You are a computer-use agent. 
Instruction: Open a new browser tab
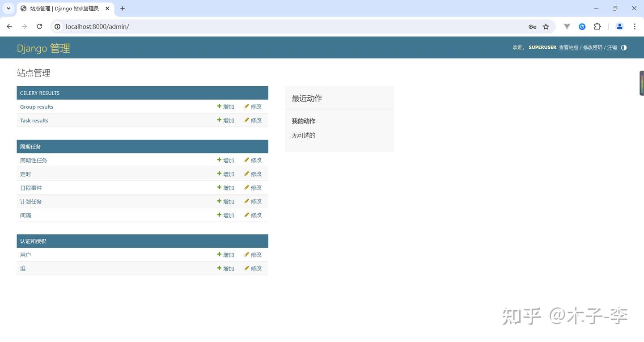[x=123, y=8]
